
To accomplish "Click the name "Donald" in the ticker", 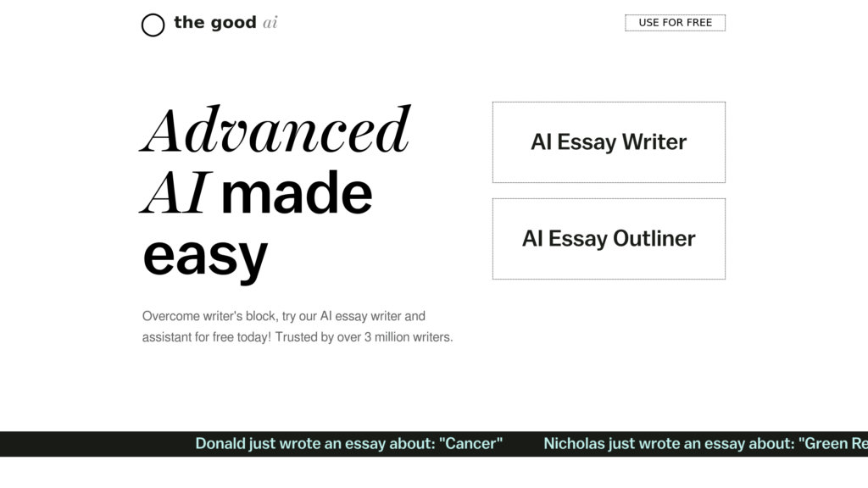I will tap(220, 444).
